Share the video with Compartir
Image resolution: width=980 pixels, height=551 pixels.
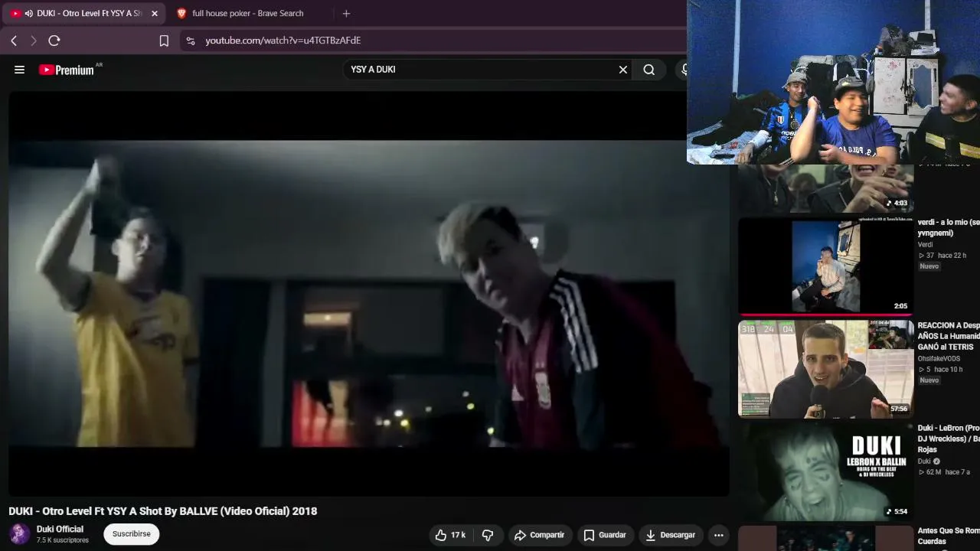coord(539,535)
